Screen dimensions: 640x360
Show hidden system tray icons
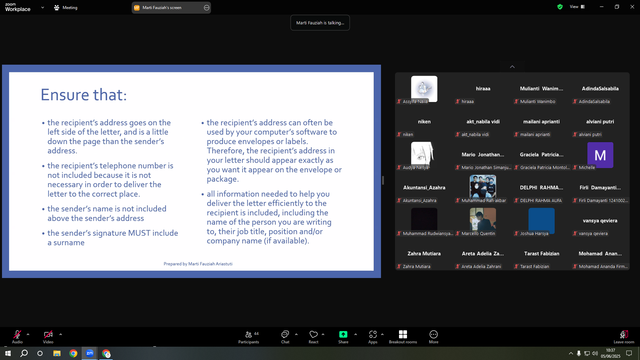click(571, 353)
